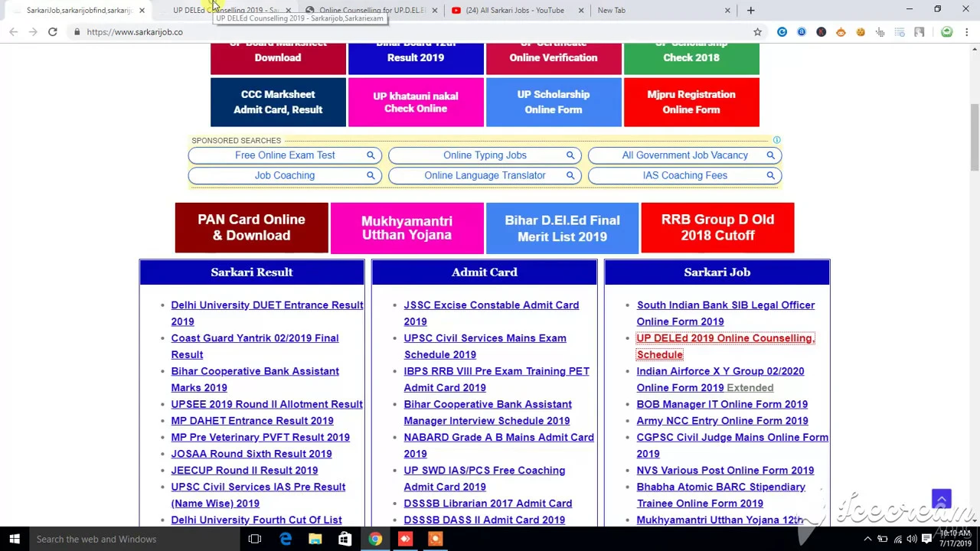Open UPSEE 2019 Round II Allotment Result
The width and height of the screenshot is (980, 551).
tap(266, 404)
